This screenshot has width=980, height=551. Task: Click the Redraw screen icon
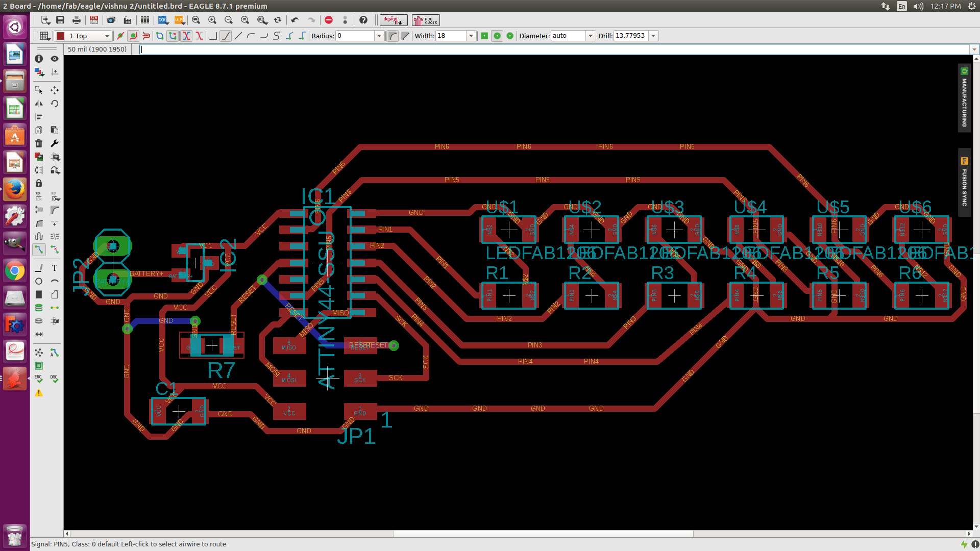point(278,20)
